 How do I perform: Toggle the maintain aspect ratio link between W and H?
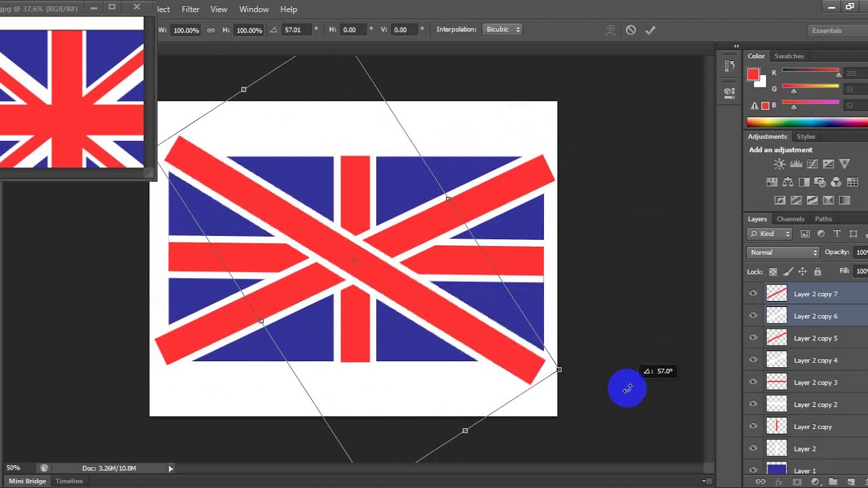(x=211, y=30)
